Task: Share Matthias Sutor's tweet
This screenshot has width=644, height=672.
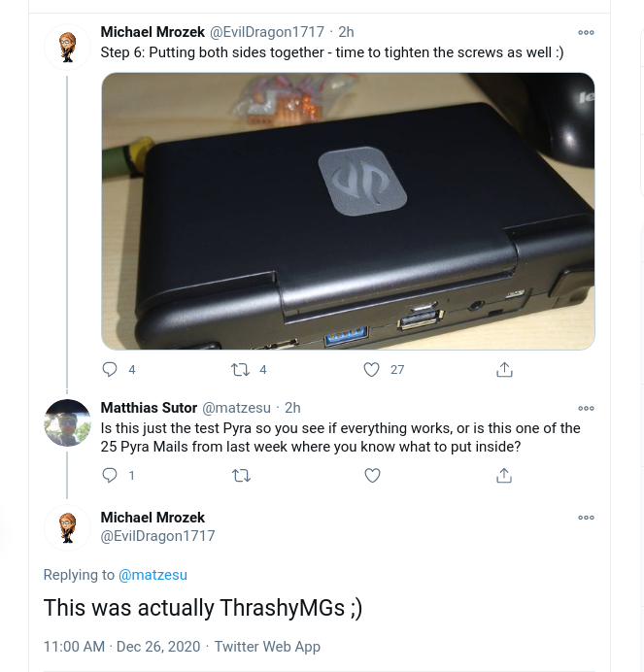Action: [504, 476]
